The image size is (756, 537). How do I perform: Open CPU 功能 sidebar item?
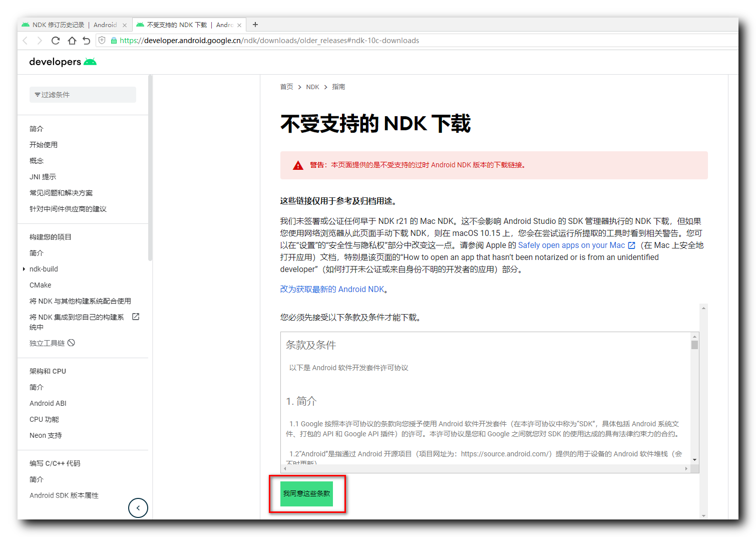click(44, 419)
